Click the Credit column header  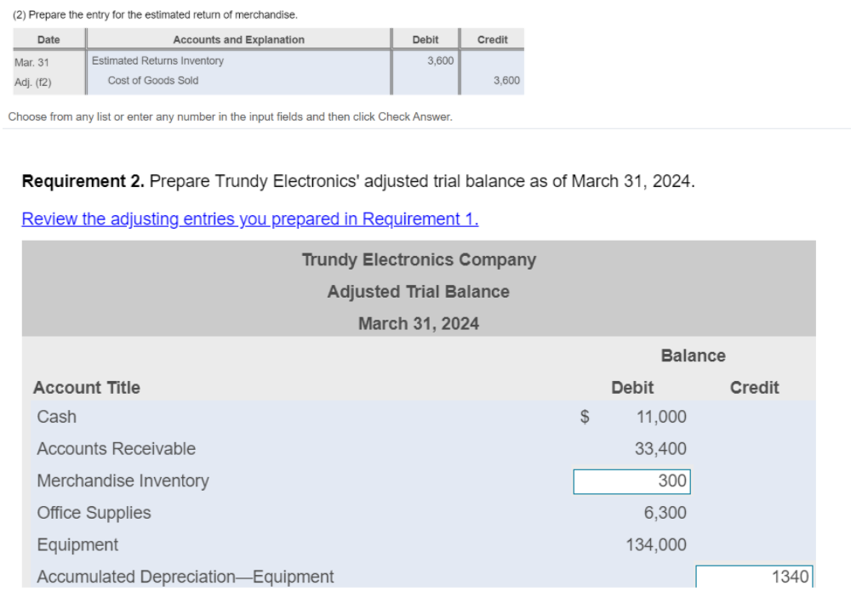click(754, 387)
